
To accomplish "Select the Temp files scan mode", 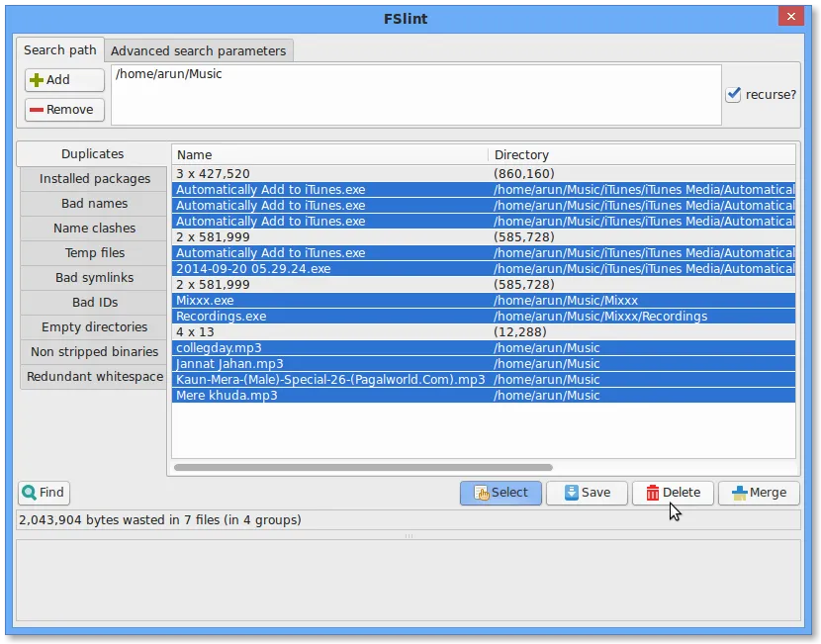I will coord(93,252).
